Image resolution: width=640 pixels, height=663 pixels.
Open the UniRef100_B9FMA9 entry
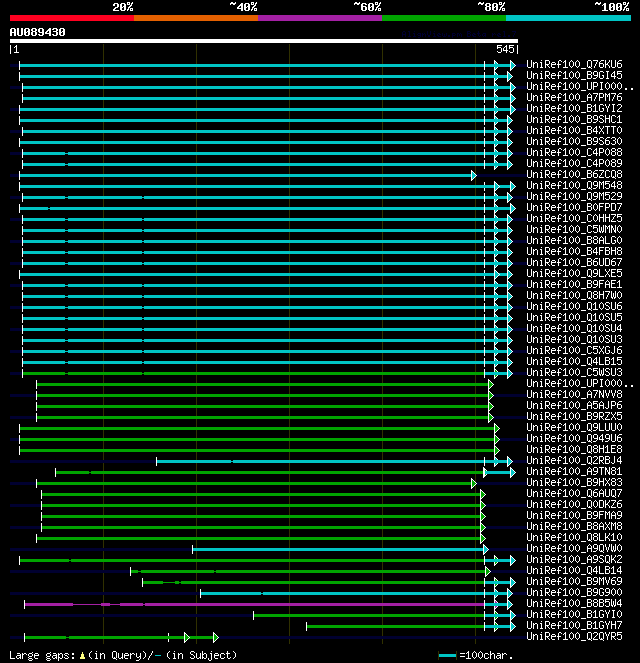pos(574,515)
